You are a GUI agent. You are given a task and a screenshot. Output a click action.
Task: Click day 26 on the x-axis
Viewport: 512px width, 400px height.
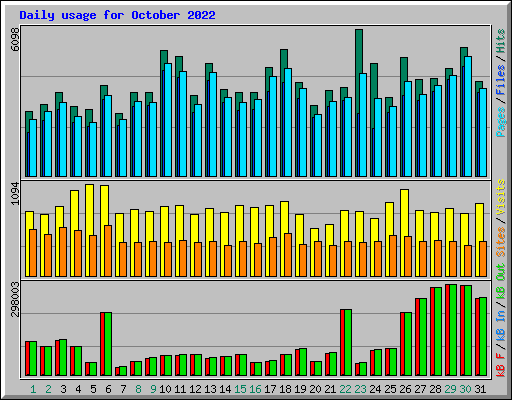405,389
